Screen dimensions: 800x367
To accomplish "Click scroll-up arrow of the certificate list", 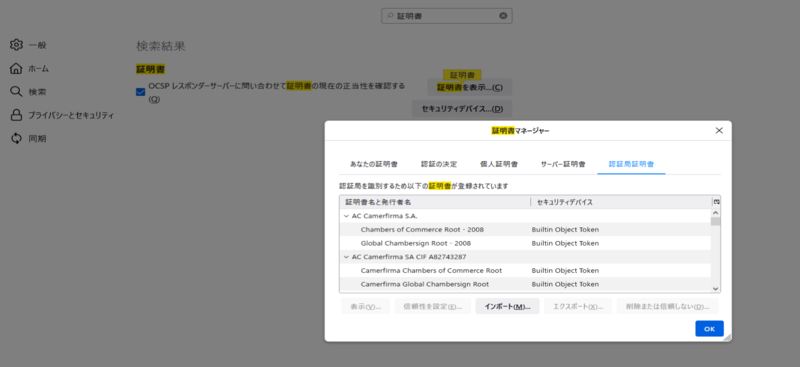I will click(715, 213).
